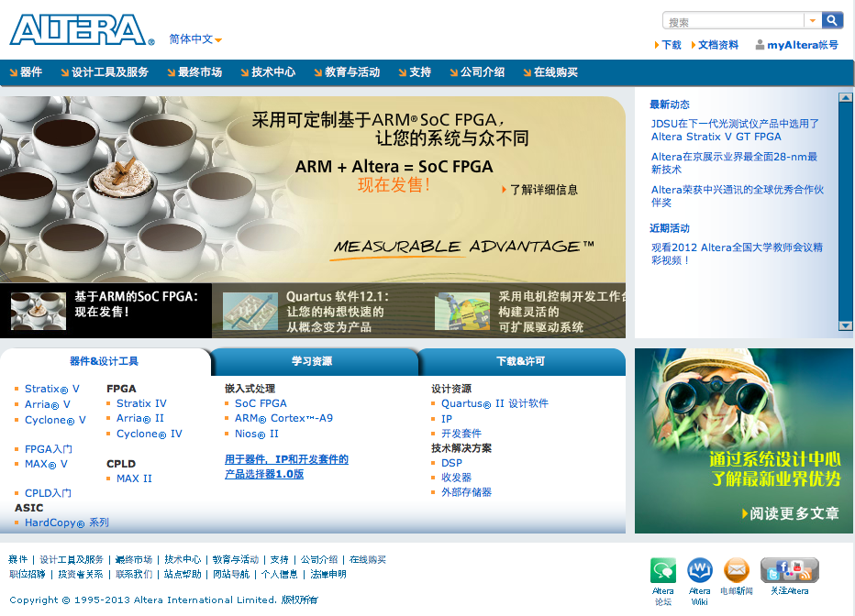This screenshot has width=855, height=616.
Task: Open the myAltera帐号 link
Action: click(803, 45)
